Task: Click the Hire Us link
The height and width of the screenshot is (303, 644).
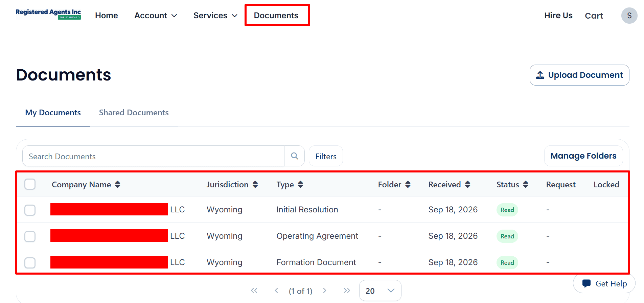Action: point(558,16)
